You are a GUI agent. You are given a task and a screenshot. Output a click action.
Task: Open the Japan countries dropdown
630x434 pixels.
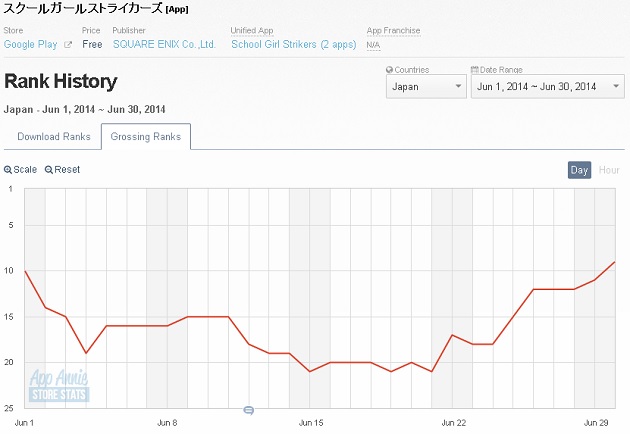coord(426,86)
